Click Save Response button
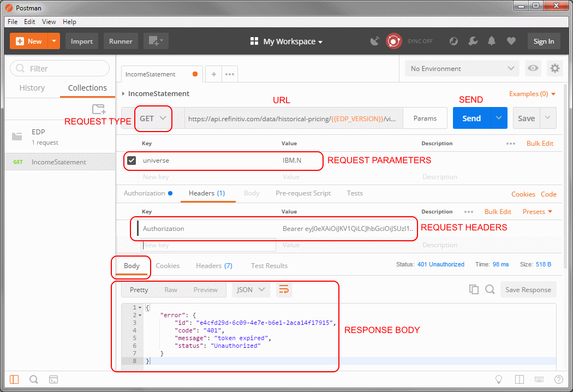Screen dimensions: 573x392 click(528, 289)
